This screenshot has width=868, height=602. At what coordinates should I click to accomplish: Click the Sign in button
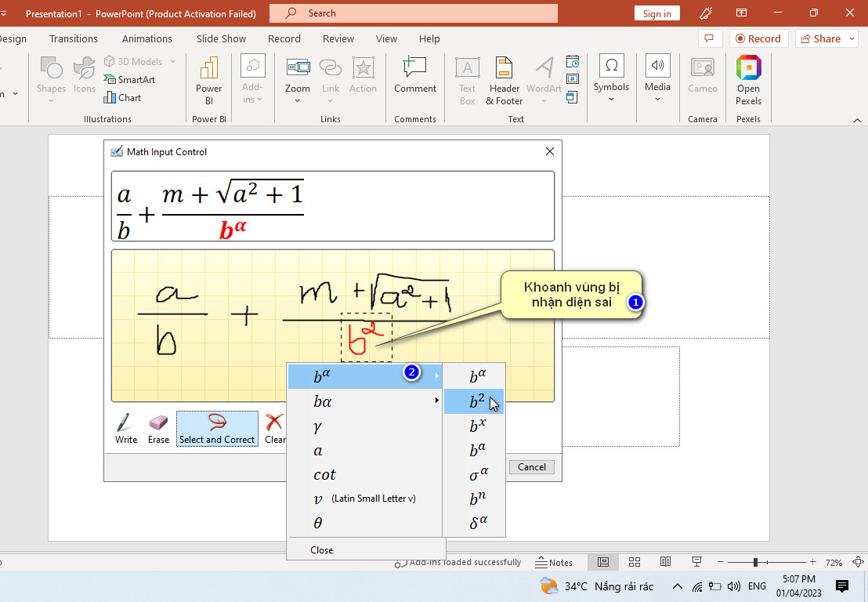coord(657,14)
